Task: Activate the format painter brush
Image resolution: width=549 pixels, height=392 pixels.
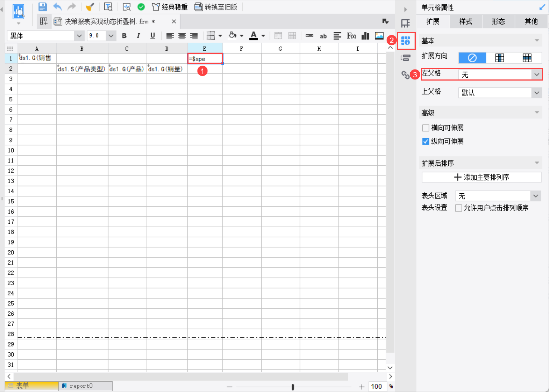Action: tap(90, 7)
